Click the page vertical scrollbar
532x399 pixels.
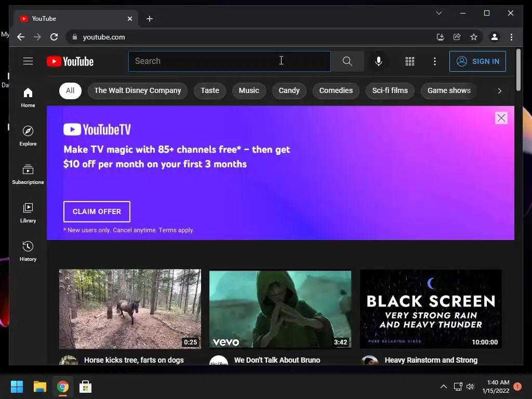pos(518,70)
